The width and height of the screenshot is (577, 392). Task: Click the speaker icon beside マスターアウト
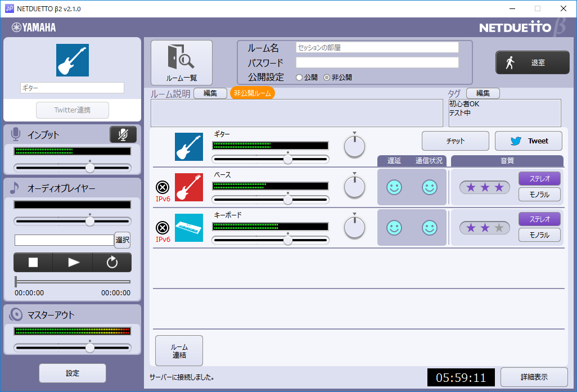click(x=16, y=315)
